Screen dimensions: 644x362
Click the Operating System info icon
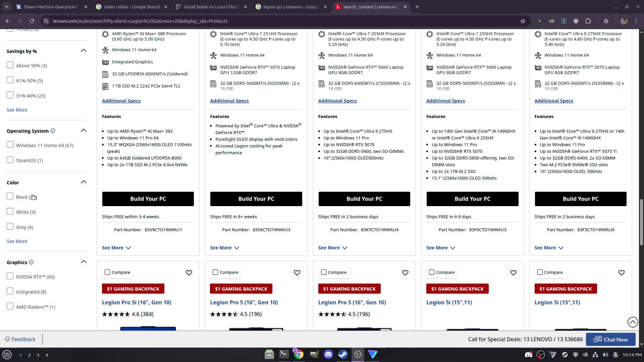point(53,131)
